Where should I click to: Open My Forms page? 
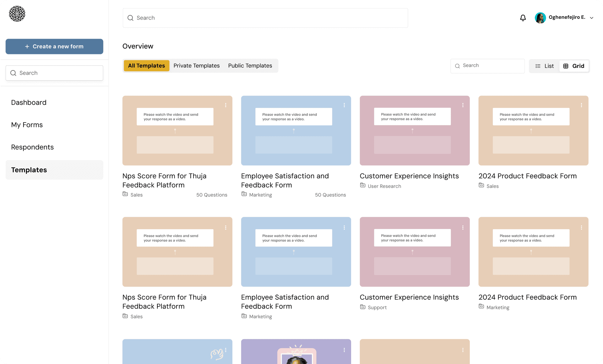point(27,125)
